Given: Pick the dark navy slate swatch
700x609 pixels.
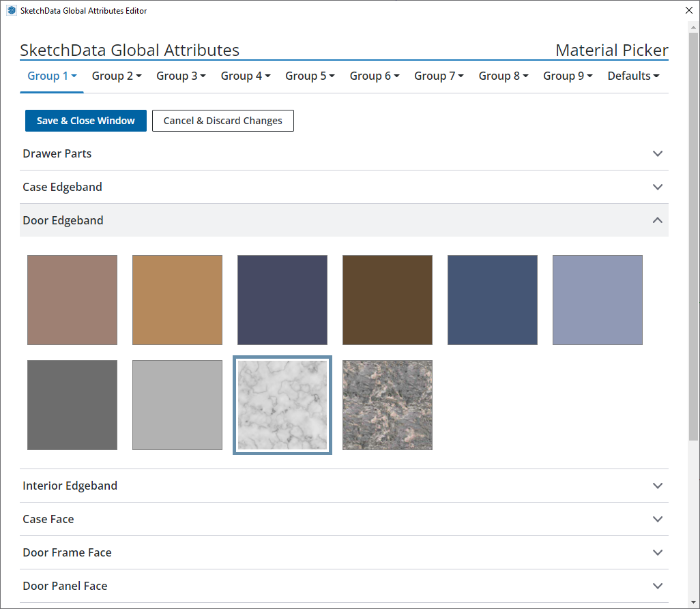Looking at the screenshot, I should pos(282,300).
